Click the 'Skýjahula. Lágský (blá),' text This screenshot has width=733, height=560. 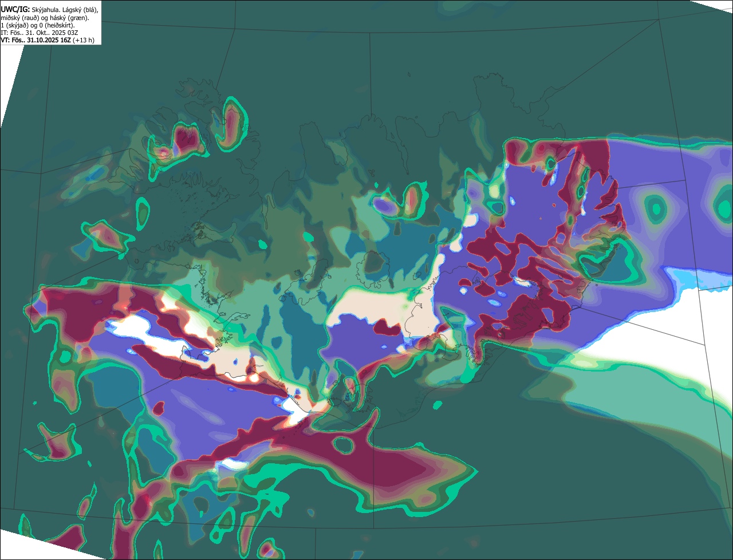(65, 10)
